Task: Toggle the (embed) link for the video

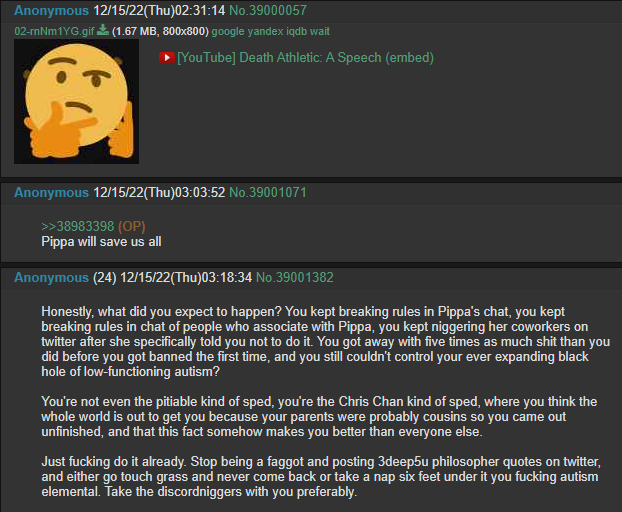Action: click(x=409, y=58)
